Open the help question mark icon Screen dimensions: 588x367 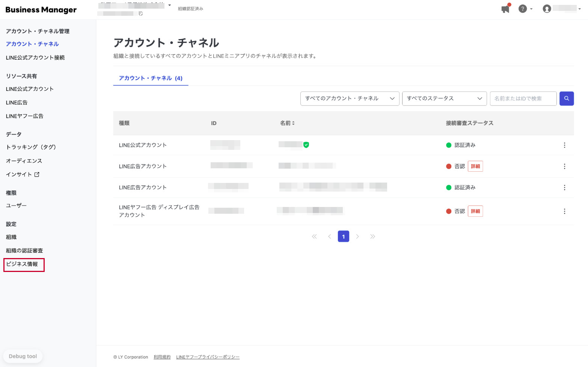522,9
